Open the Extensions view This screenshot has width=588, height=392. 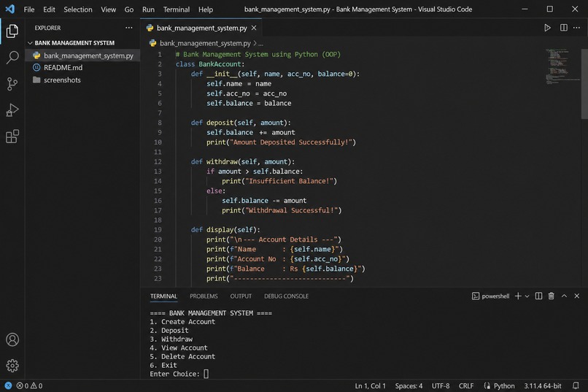coord(12,137)
